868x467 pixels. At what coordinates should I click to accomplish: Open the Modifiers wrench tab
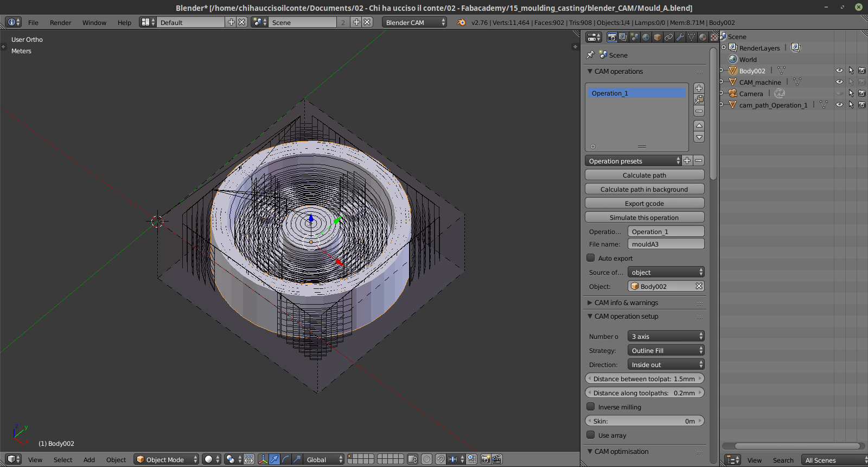680,37
